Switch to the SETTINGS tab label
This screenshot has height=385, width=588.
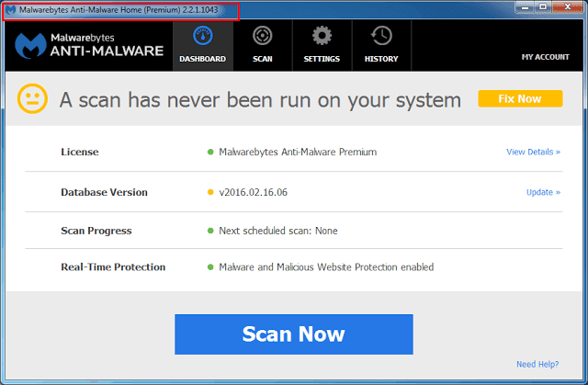pos(322,59)
